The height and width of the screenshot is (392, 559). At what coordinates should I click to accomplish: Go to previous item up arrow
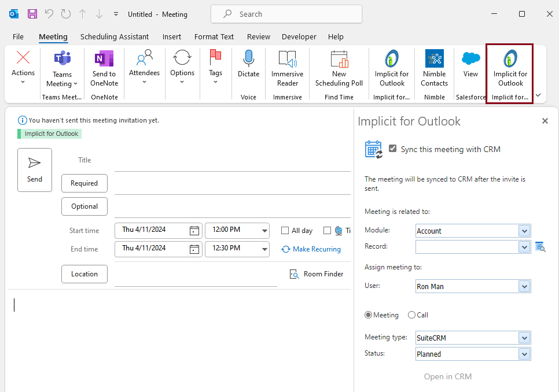(82, 14)
